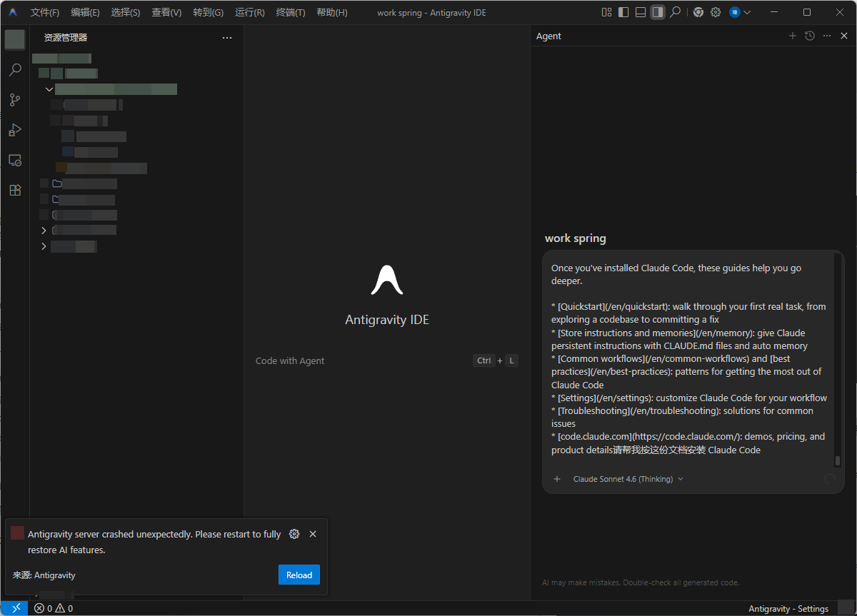
Task: Open the Chrome browser icon in title bar
Action: tap(698, 12)
